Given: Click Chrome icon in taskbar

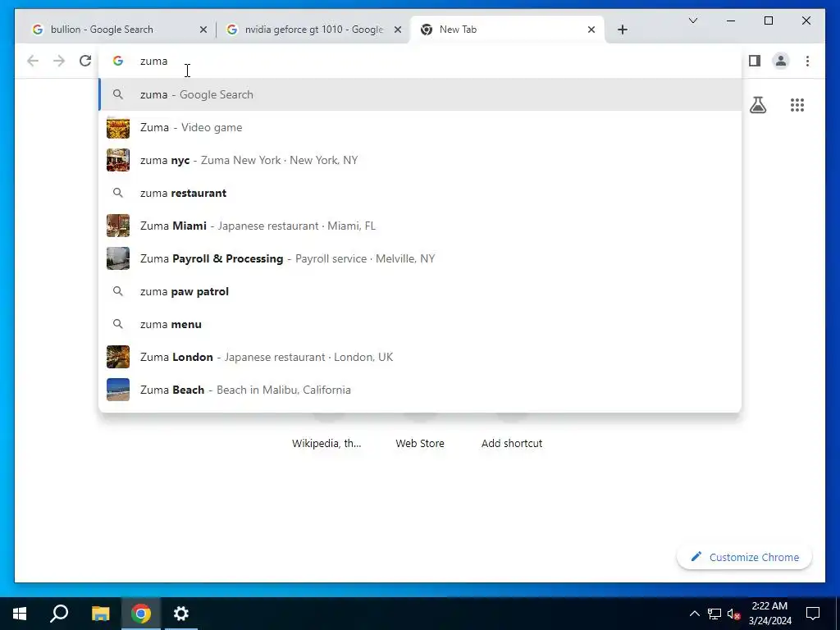Looking at the screenshot, I should click(141, 614).
